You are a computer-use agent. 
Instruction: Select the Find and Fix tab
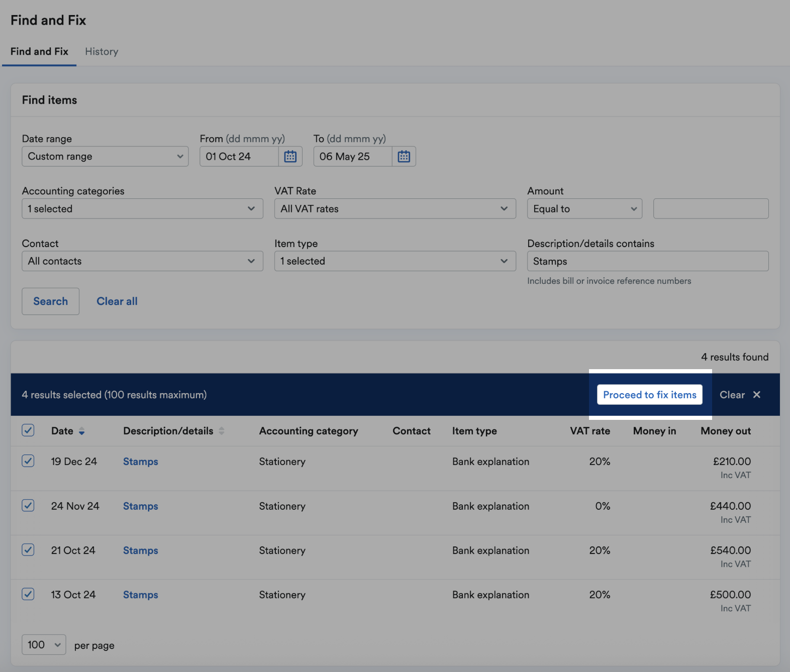(39, 52)
